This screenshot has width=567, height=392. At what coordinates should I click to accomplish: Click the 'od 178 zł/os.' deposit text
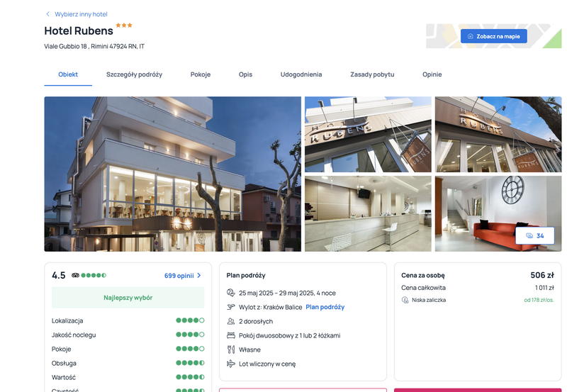(539, 300)
